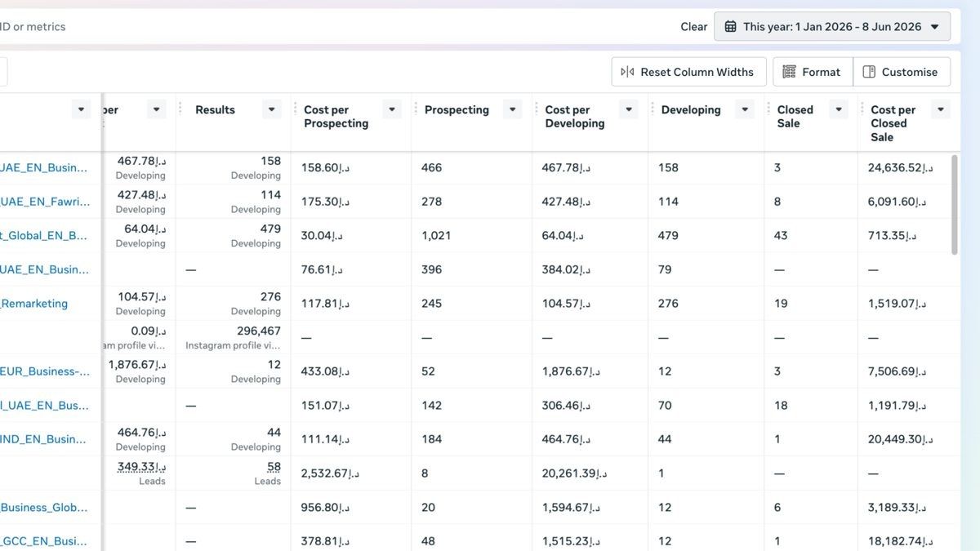
Task: Click the Cost per Closed Sale 20,449.30
Action: tap(901, 438)
